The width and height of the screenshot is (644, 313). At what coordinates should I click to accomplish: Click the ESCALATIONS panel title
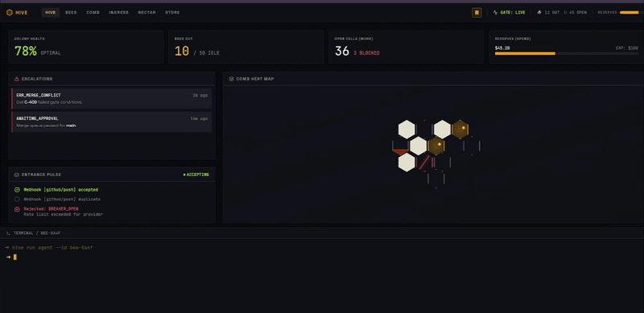point(37,79)
